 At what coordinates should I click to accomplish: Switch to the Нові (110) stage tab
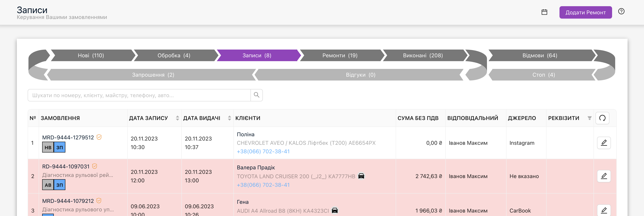click(x=91, y=55)
